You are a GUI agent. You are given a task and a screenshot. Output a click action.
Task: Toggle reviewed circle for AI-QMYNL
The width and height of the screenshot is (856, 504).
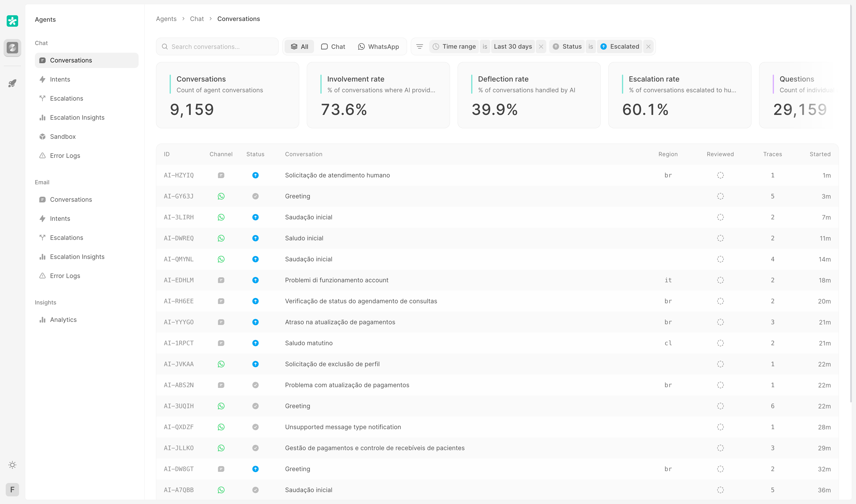(x=720, y=259)
